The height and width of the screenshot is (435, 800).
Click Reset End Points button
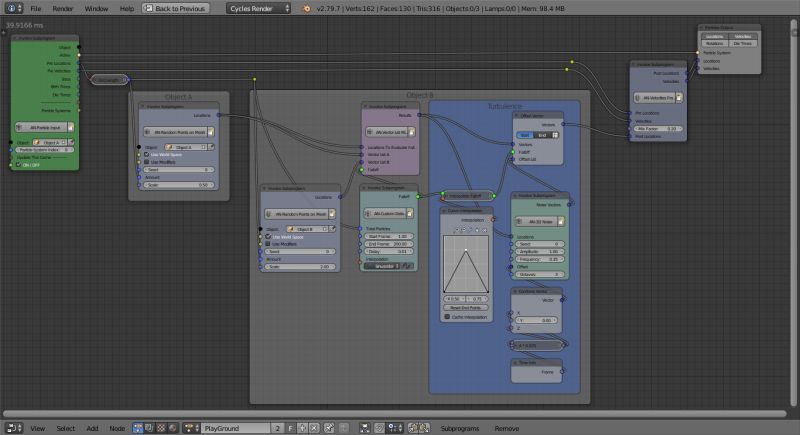pyautogui.click(x=465, y=308)
